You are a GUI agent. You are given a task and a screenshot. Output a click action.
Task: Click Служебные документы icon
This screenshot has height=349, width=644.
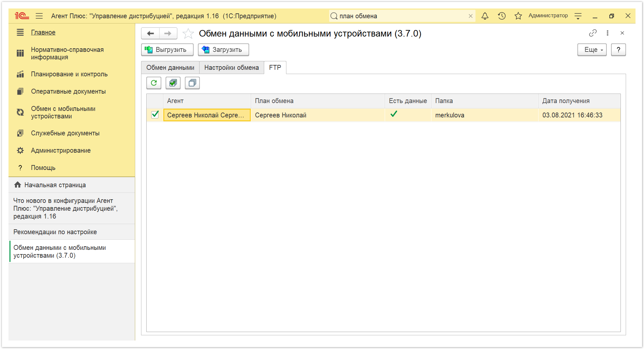point(20,133)
